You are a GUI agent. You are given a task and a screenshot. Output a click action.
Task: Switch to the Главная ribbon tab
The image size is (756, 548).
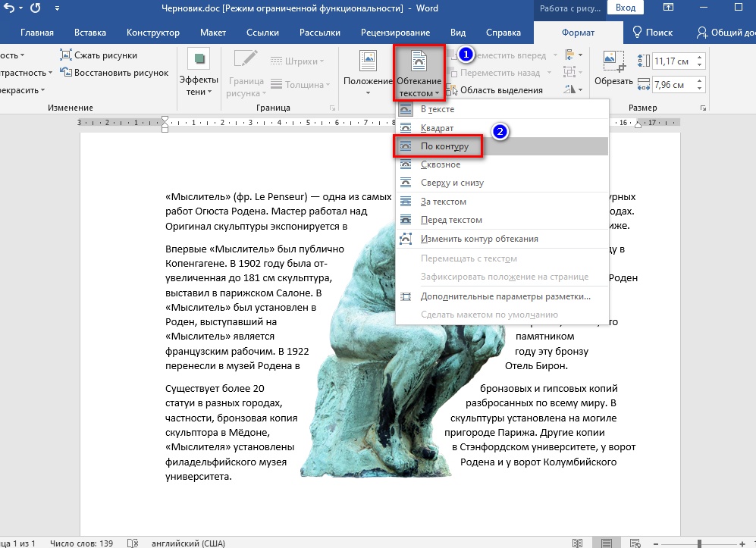[37, 33]
